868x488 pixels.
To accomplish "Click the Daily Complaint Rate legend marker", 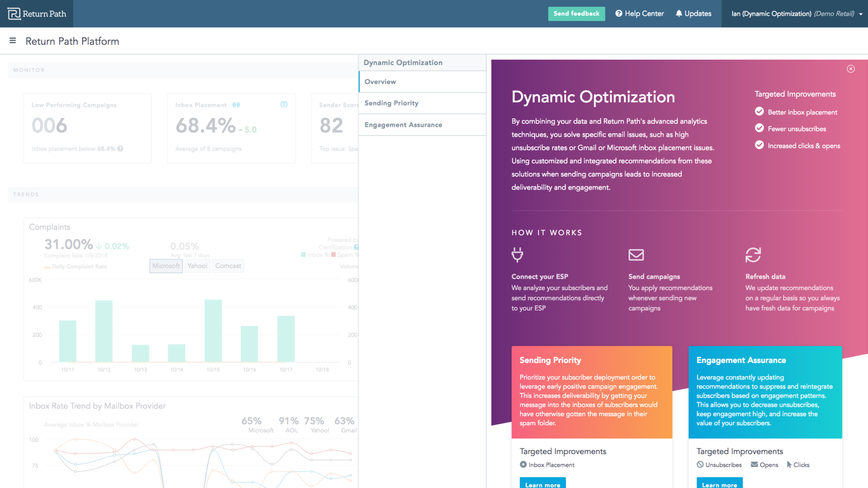I will pos(47,267).
